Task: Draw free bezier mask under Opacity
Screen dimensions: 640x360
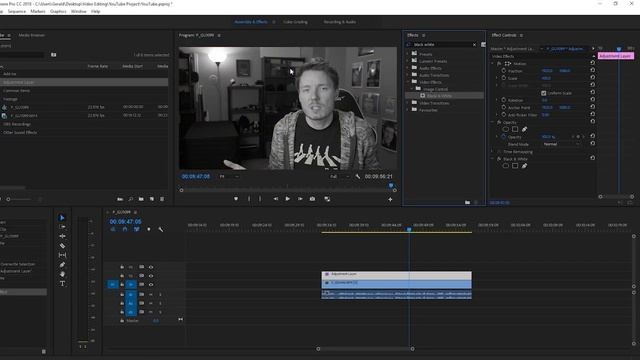Action: (x=524, y=129)
